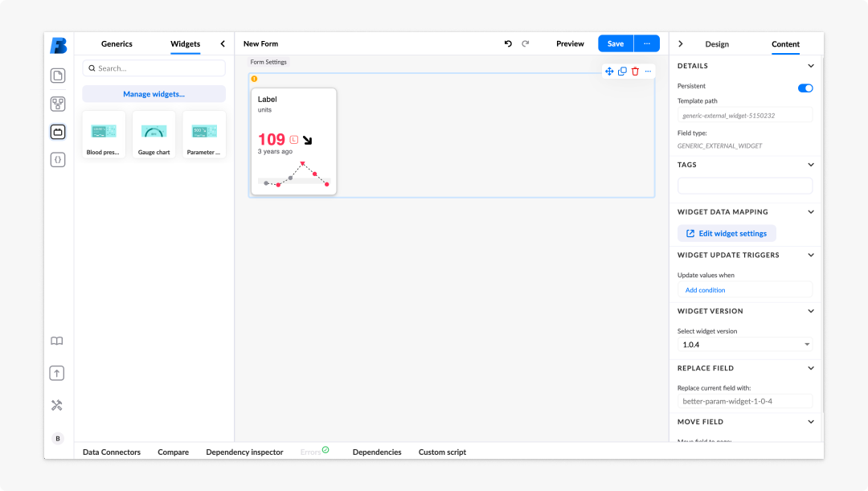Viewport: 868px width, 491px height.
Task: Duplicate the selected widget
Action: (622, 72)
